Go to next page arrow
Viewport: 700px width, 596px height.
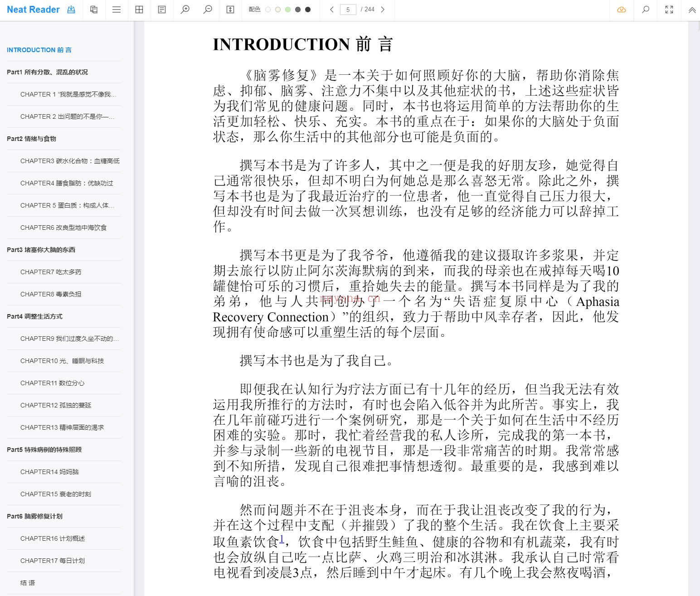point(383,10)
